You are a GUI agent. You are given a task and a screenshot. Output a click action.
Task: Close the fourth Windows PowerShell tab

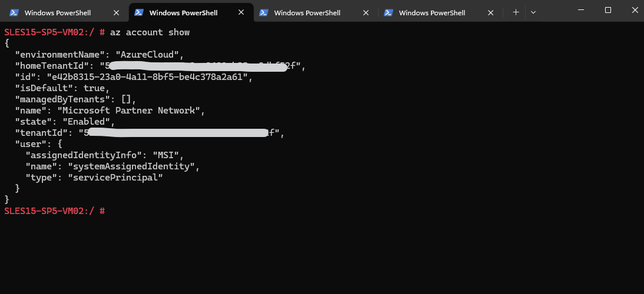click(x=490, y=13)
